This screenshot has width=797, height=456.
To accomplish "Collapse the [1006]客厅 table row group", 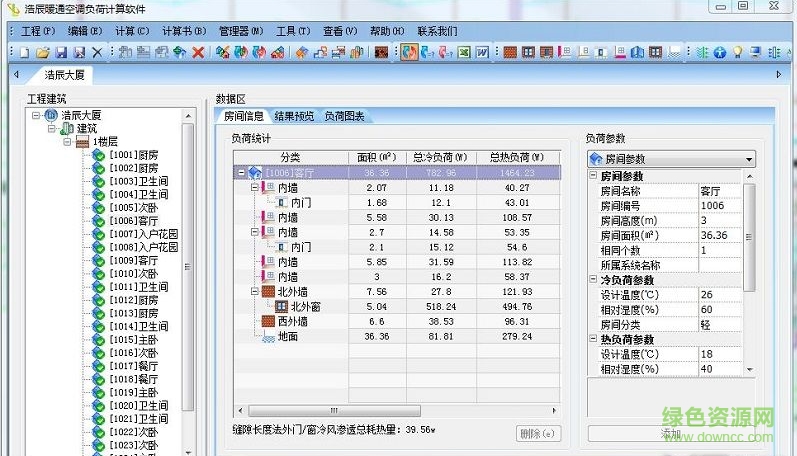I will pos(241,173).
